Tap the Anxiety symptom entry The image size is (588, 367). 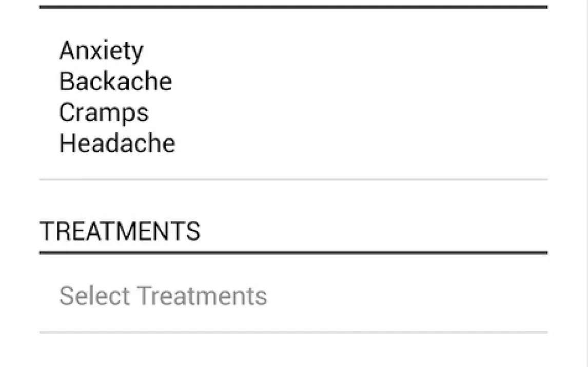click(101, 51)
